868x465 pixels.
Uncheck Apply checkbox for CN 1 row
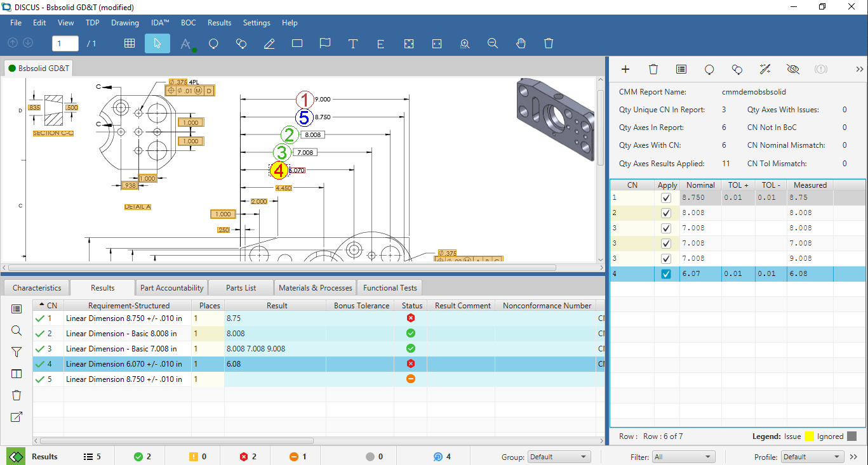click(666, 198)
